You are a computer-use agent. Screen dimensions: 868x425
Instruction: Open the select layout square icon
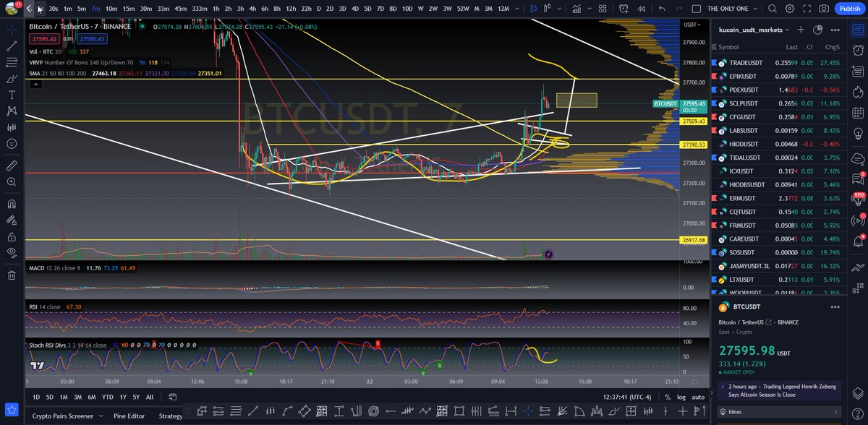point(697,9)
